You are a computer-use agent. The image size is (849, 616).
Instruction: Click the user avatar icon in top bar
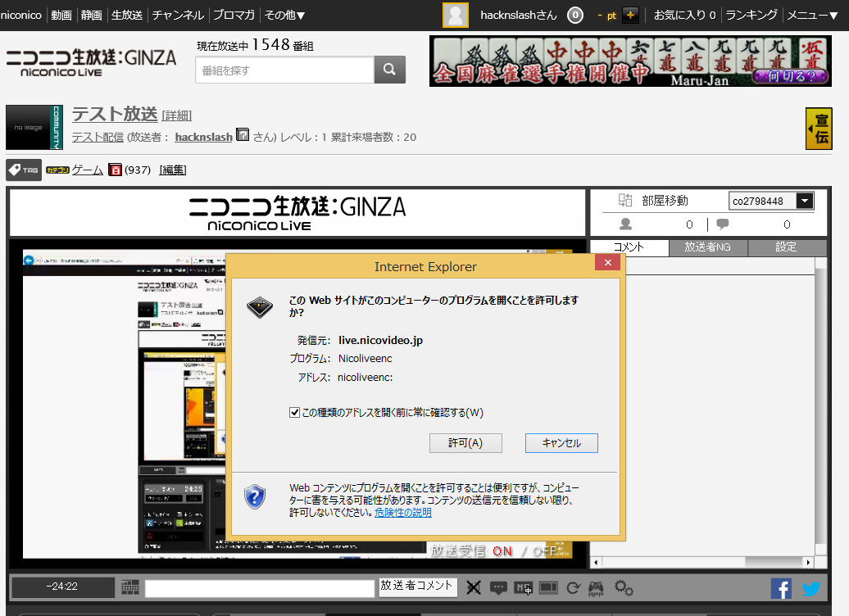pyautogui.click(x=456, y=16)
